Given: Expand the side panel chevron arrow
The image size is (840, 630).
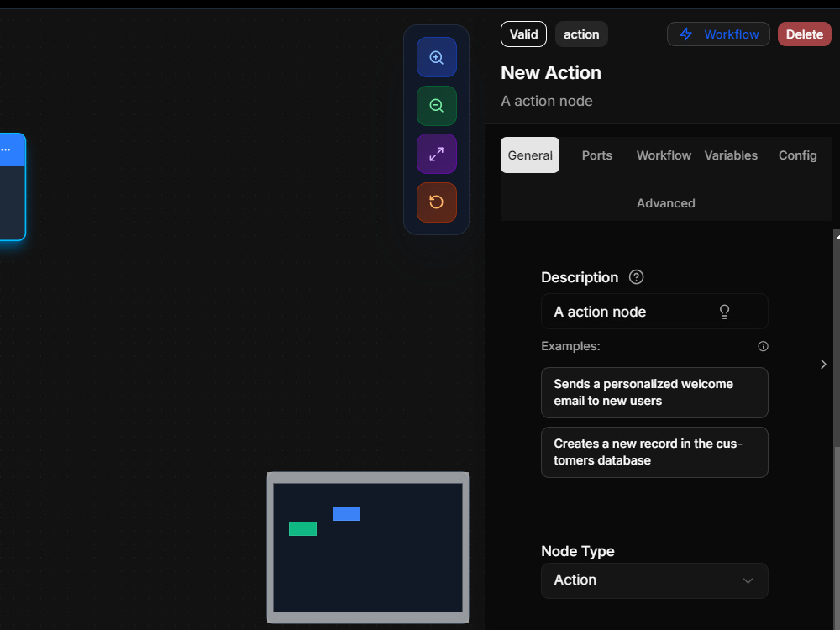Looking at the screenshot, I should click(x=823, y=365).
